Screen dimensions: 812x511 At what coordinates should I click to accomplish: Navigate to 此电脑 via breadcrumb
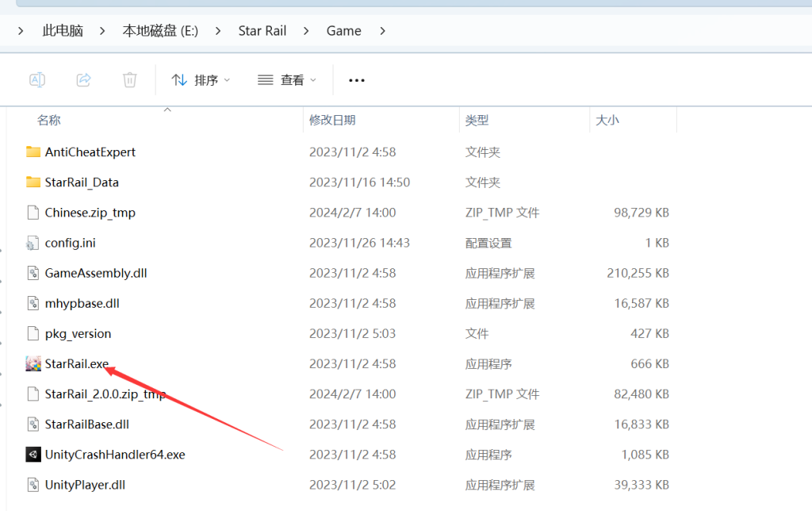coord(63,30)
